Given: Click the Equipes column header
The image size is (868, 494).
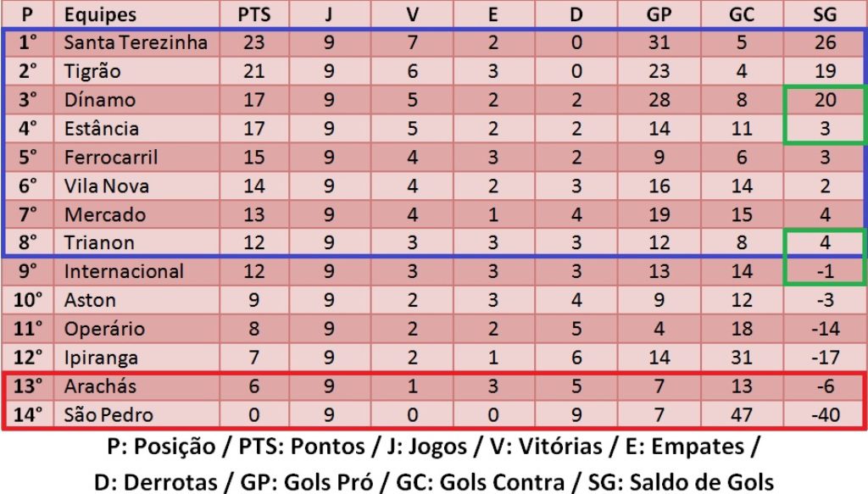Looking at the screenshot, I should click(100, 14).
